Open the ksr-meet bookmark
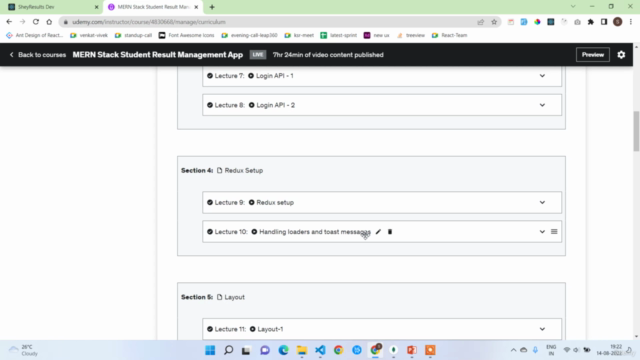Viewport: 640px width, 360px height. tap(299, 36)
